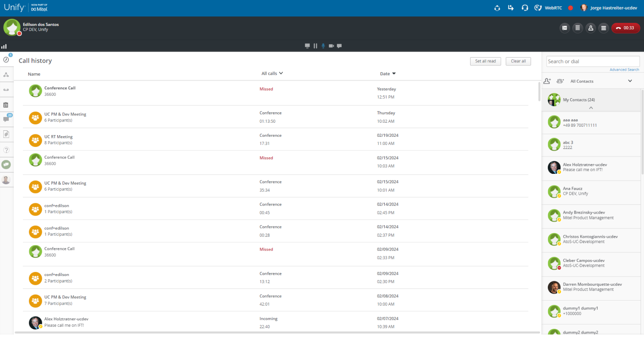
Task: Open the help question mark icon
Action: tap(6, 150)
